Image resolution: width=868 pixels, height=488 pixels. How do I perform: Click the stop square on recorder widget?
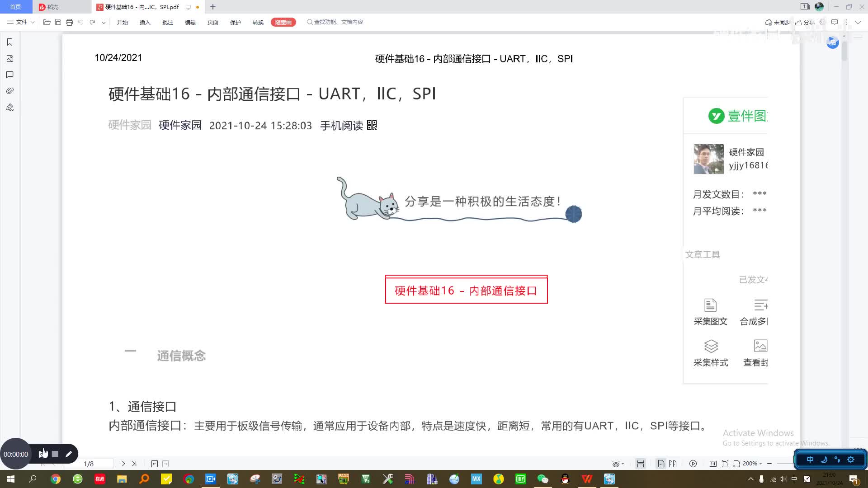click(x=55, y=454)
